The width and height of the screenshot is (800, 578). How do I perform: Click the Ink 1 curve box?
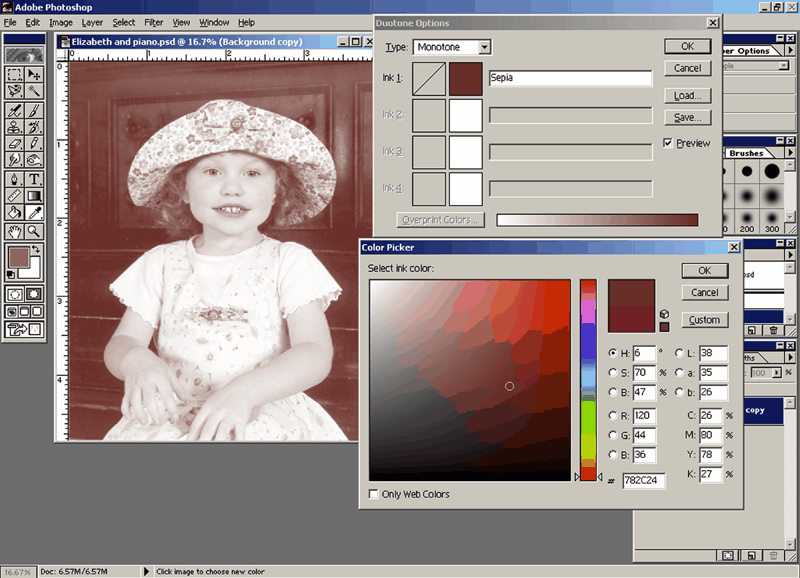(x=430, y=79)
